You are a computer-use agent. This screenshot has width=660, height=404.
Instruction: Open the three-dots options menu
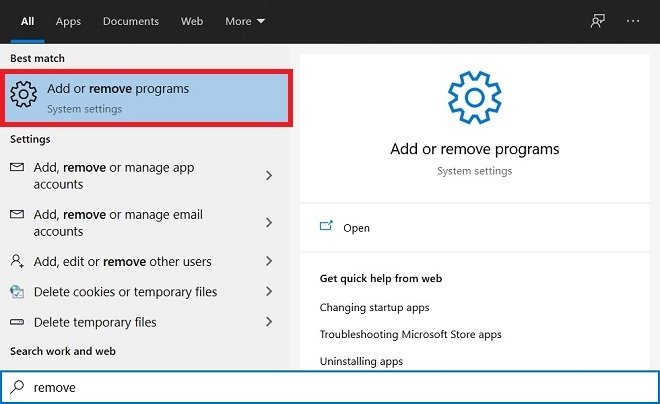coord(633,21)
